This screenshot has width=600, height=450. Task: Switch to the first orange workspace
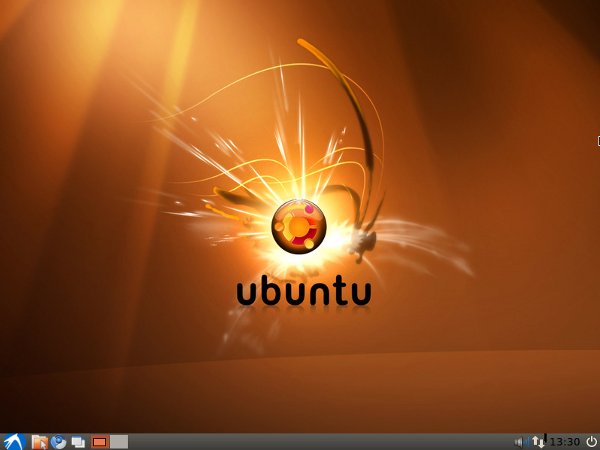tap(100, 442)
